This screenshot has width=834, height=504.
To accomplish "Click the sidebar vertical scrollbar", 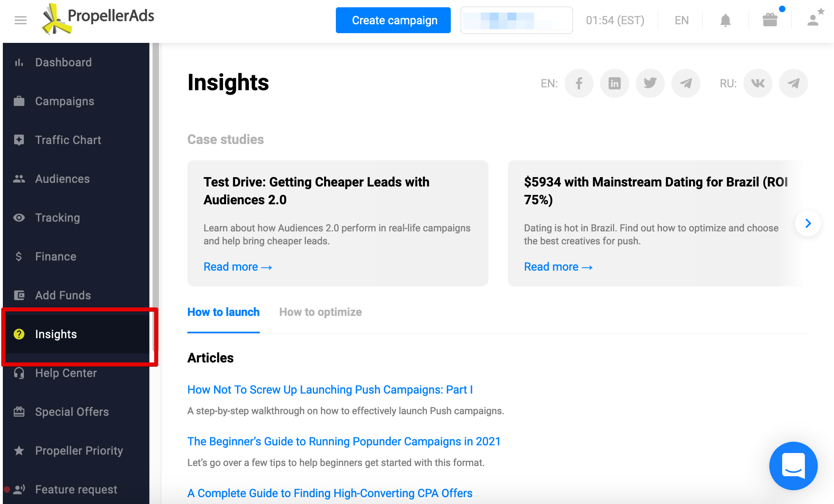I will click(x=155, y=197).
